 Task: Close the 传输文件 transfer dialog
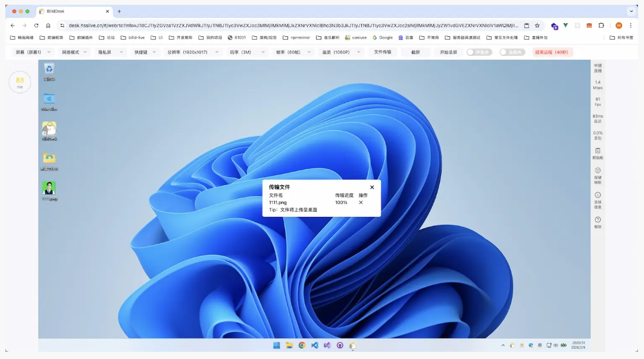pyautogui.click(x=372, y=187)
